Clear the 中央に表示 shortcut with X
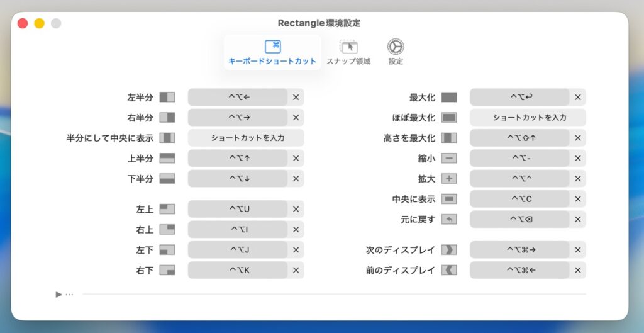Image resolution: width=644 pixels, height=333 pixels. click(577, 199)
